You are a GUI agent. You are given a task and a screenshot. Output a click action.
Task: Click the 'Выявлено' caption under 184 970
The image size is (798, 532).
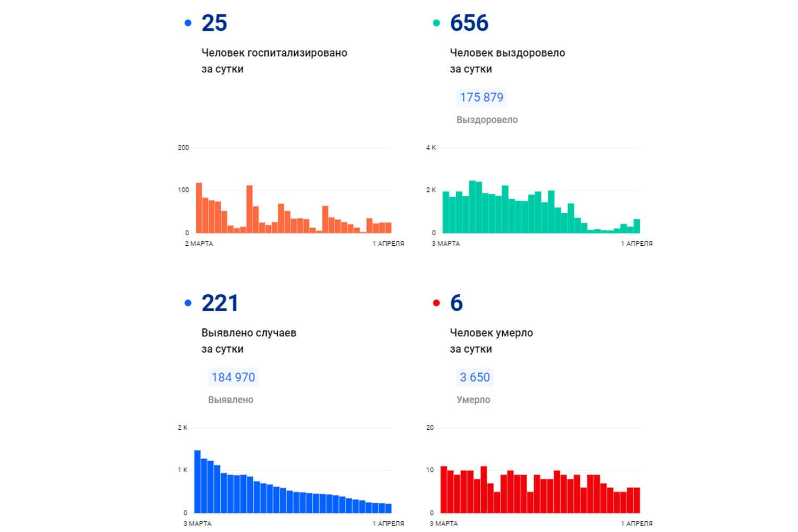click(x=231, y=400)
